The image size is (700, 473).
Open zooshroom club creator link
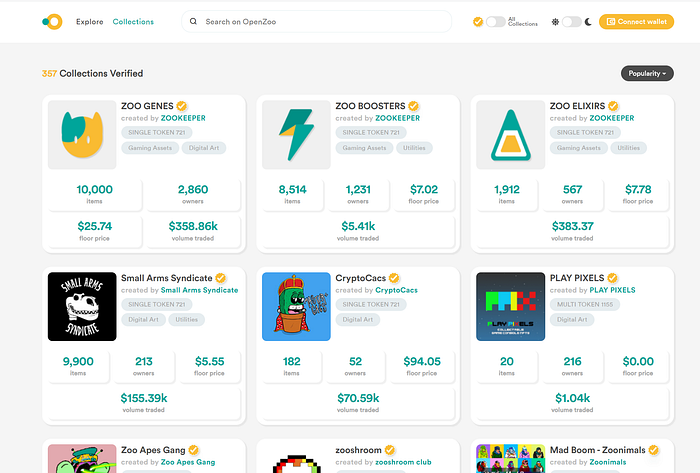click(403, 462)
